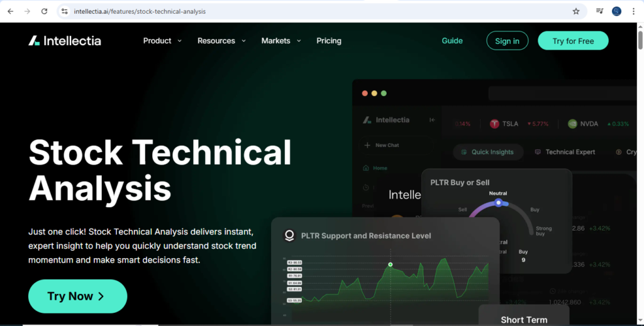The height and width of the screenshot is (326, 644).
Task: Click the Short Term card label
Action: coord(524,320)
